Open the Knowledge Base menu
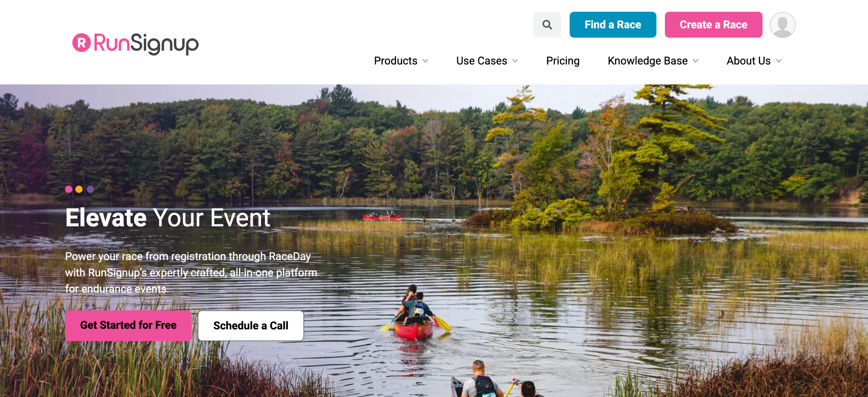868x397 pixels. tap(648, 61)
